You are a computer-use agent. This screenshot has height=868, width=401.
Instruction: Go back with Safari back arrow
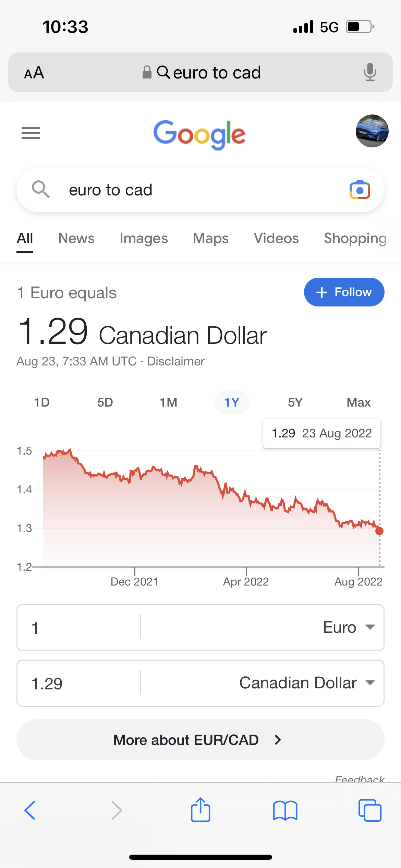tap(30, 810)
